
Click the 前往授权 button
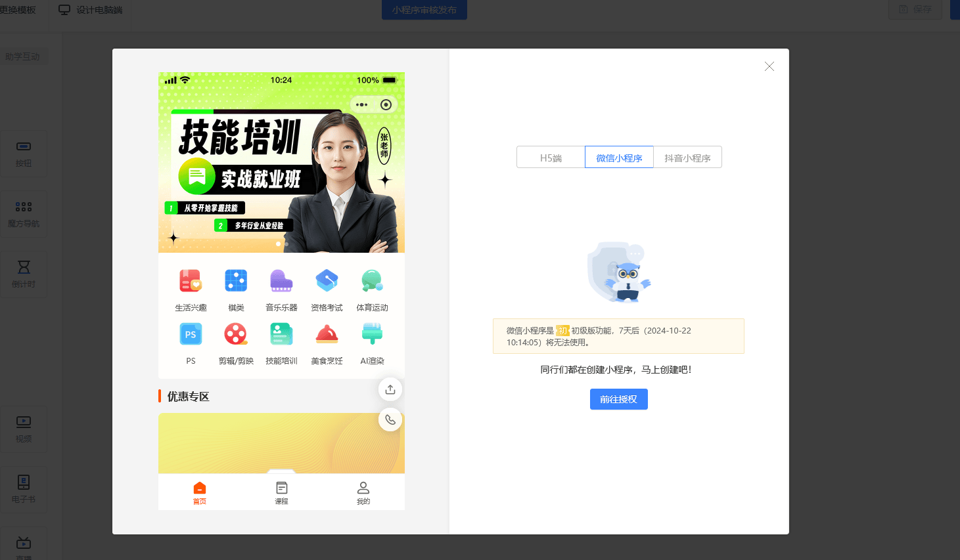point(619,399)
